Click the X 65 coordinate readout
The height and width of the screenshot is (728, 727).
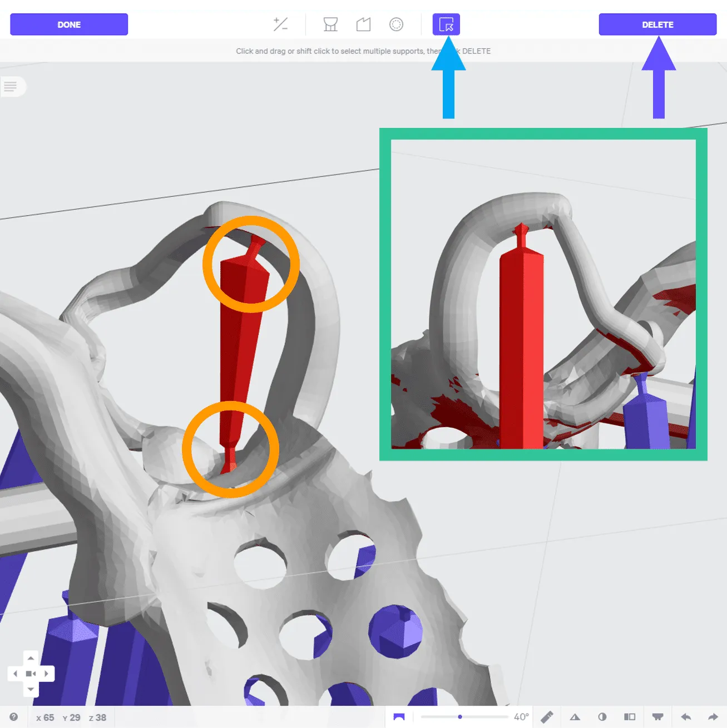[x=45, y=717]
